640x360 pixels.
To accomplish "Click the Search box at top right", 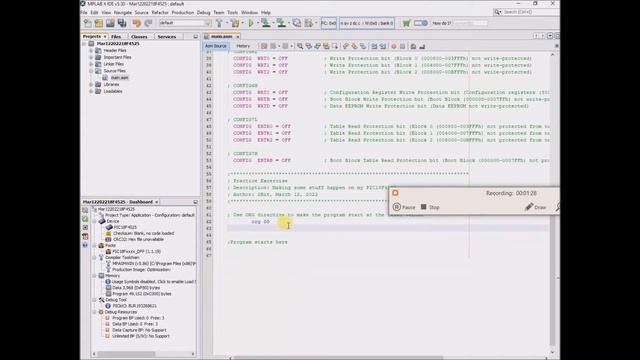I will tap(526, 12).
